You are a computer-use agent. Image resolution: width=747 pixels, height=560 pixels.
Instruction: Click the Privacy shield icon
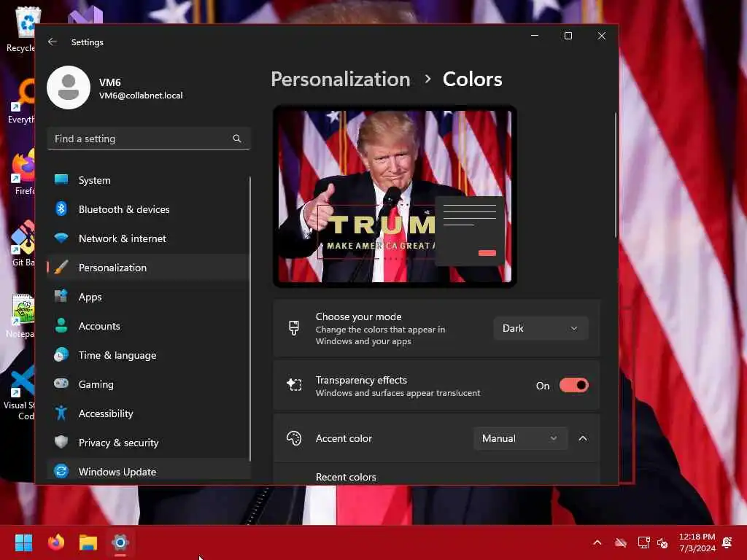coord(61,442)
